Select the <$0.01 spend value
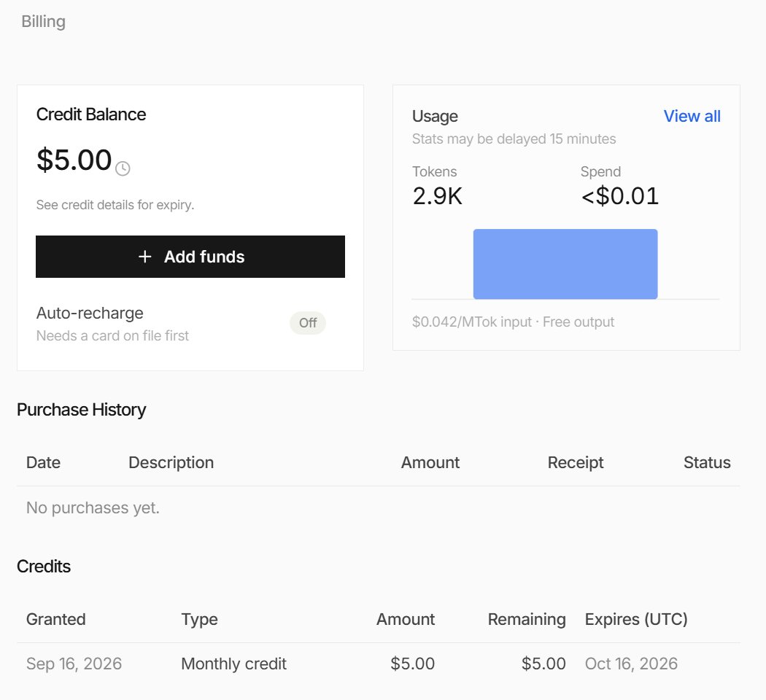This screenshot has height=700, width=766. point(620,196)
